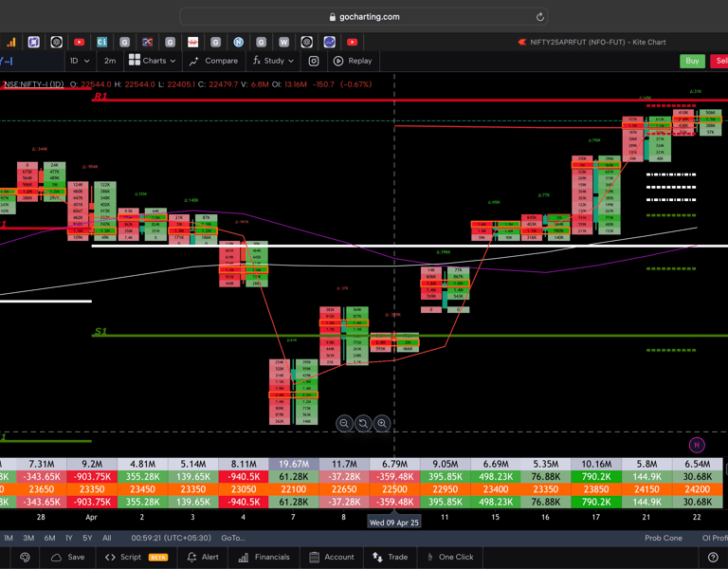This screenshot has height=569, width=728.
Task: Open Compare symbol tool
Action: (x=213, y=61)
